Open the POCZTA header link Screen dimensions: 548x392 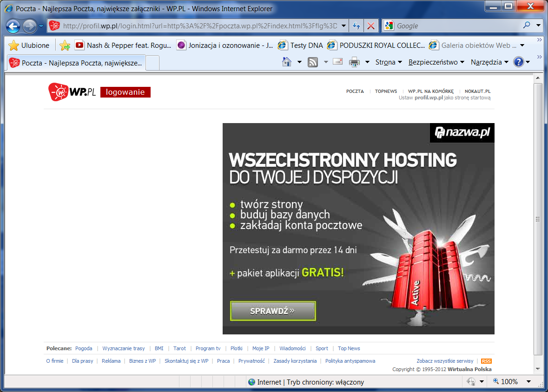[x=355, y=91]
